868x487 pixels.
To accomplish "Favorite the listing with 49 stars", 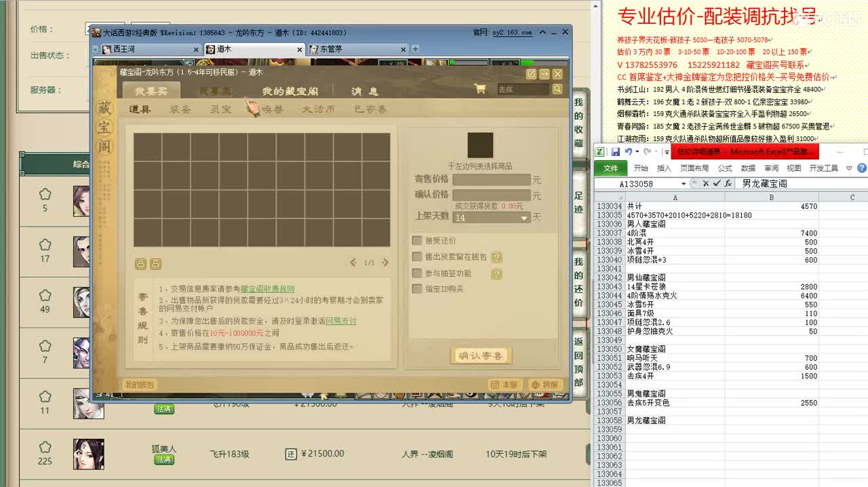I will [45, 295].
